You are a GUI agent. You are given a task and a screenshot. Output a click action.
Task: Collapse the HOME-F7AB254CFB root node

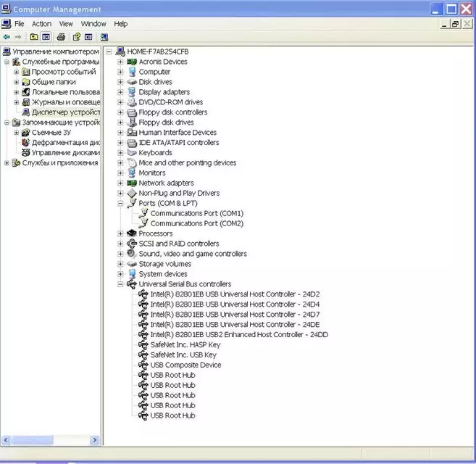coord(109,51)
